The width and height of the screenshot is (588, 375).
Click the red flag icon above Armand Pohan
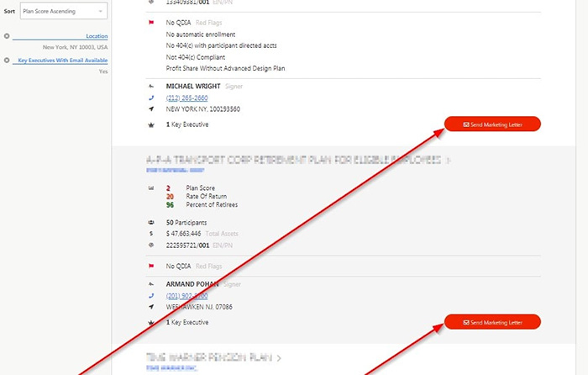pyautogui.click(x=151, y=265)
